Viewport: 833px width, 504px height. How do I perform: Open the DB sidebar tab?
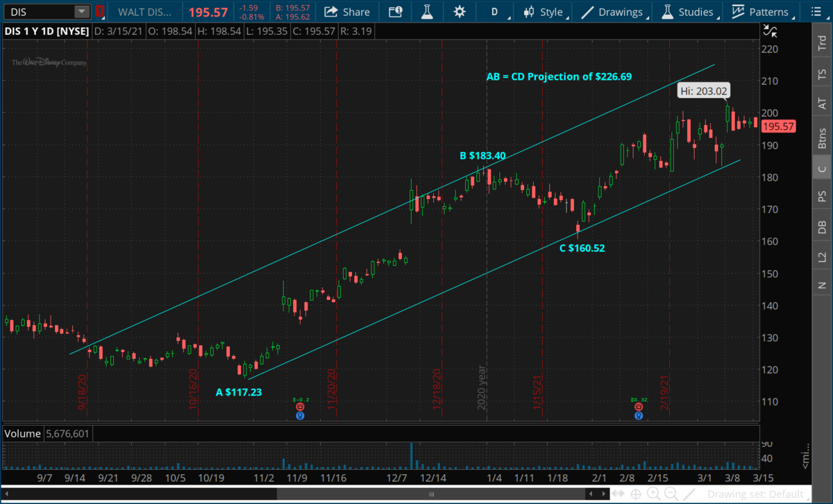(x=822, y=227)
